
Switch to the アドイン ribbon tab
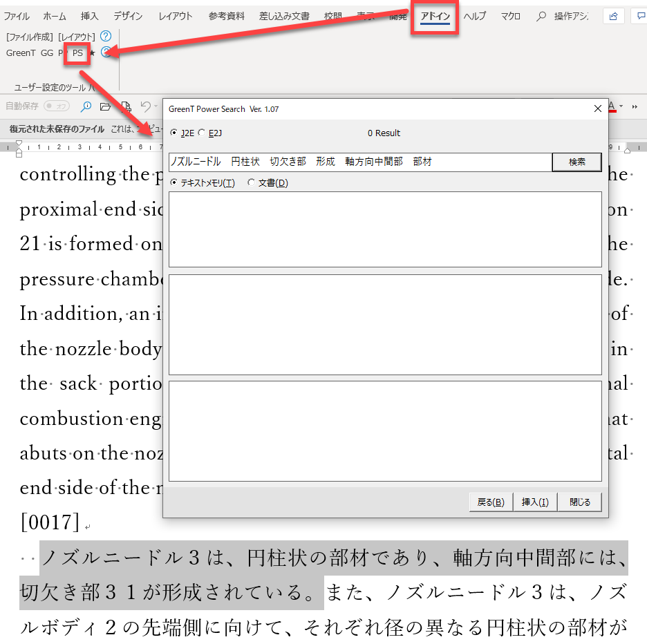(435, 17)
